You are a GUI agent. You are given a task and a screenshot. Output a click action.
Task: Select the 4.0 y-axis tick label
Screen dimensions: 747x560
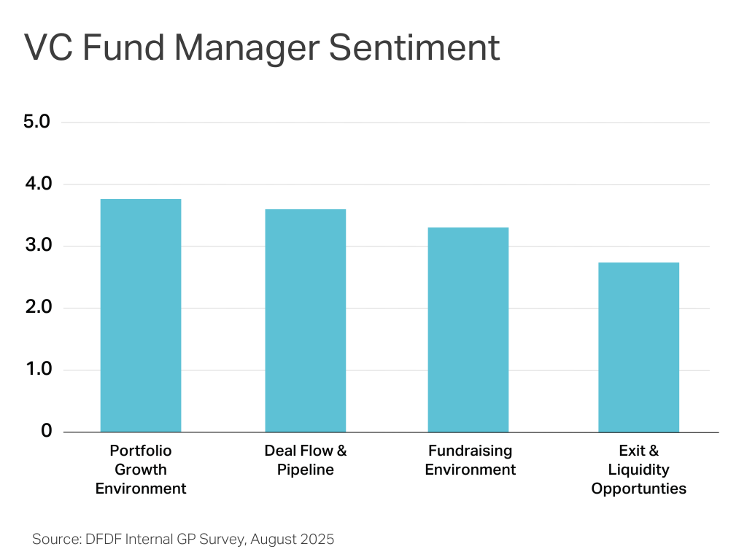pyautogui.click(x=36, y=184)
